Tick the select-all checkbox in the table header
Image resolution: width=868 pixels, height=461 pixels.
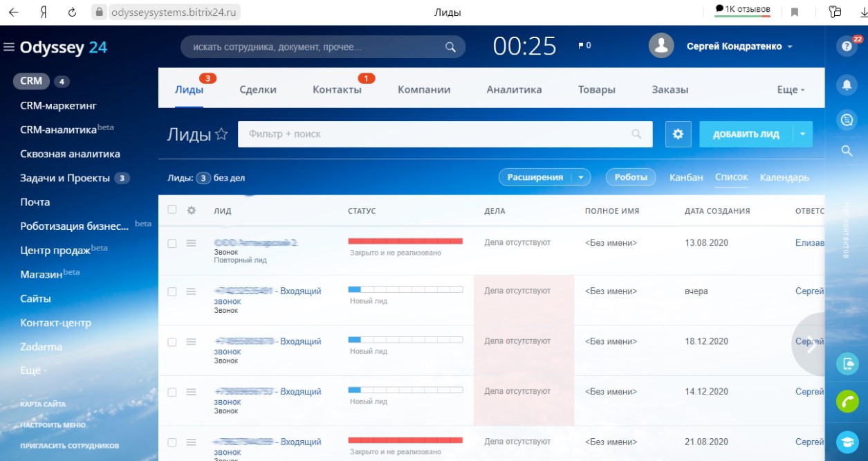click(172, 210)
